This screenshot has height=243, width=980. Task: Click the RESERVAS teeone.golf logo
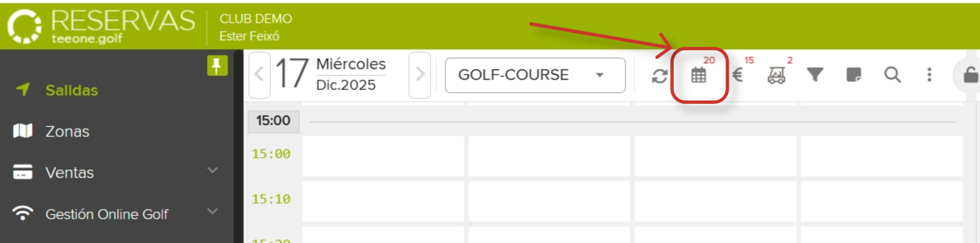[102, 26]
